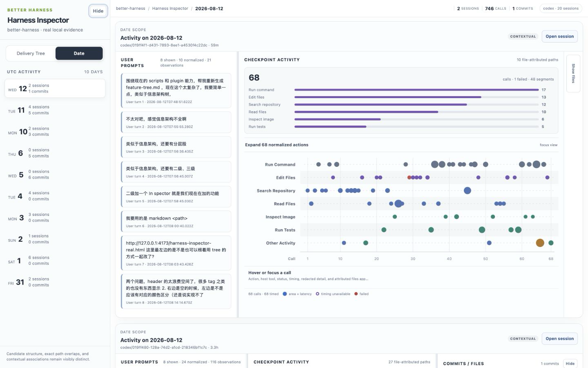Image resolution: width=588 pixels, height=368 pixels.
Task: Click the large orange Other Activity dot
Action: [x=540, y=243]
